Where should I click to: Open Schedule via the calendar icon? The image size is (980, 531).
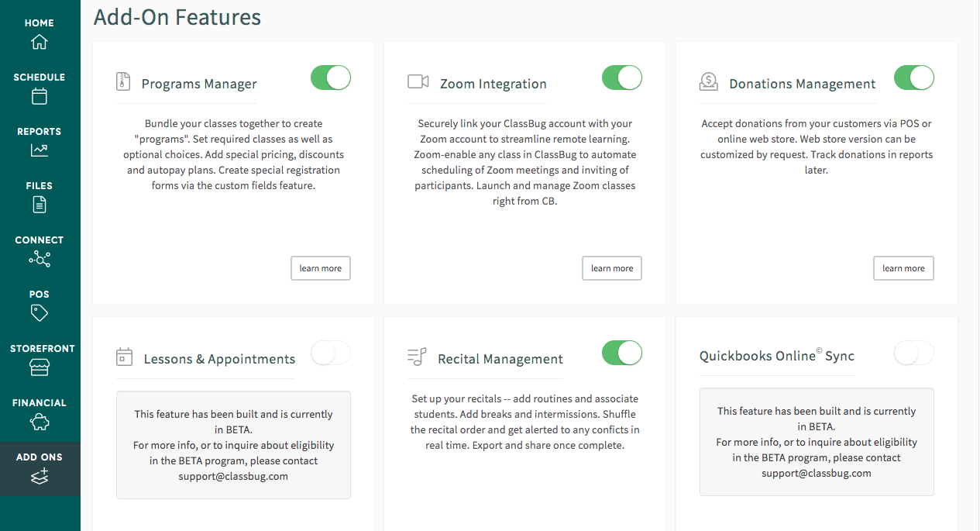40,96
